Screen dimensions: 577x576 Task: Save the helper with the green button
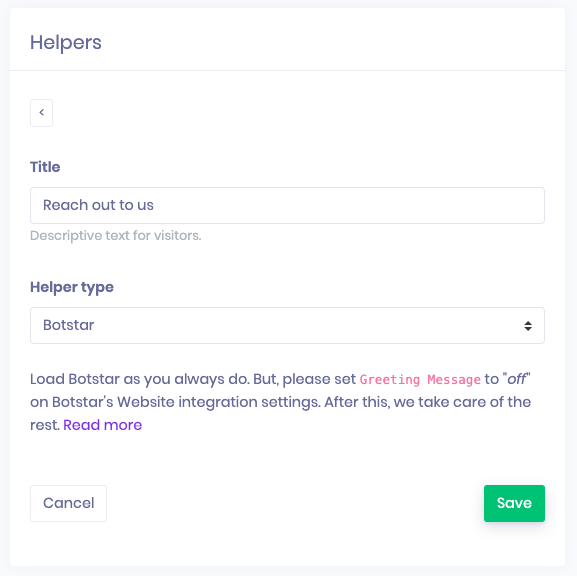click(514, 503)
